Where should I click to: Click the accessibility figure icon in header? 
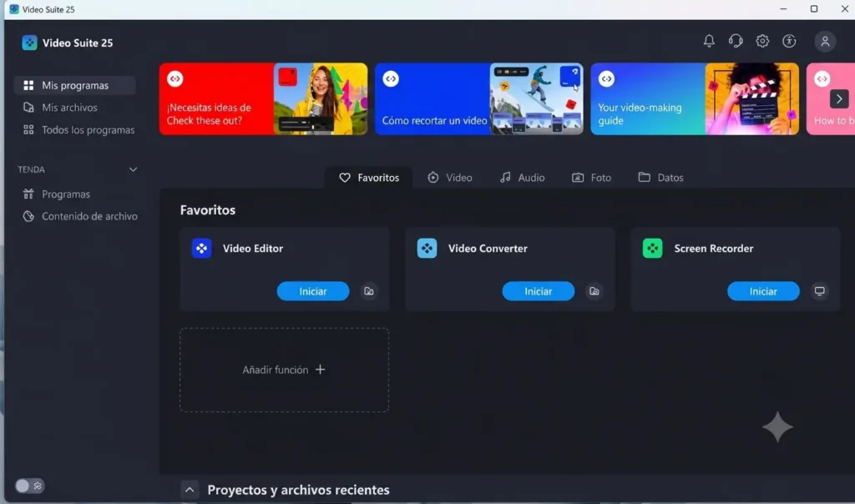(789, 41)
